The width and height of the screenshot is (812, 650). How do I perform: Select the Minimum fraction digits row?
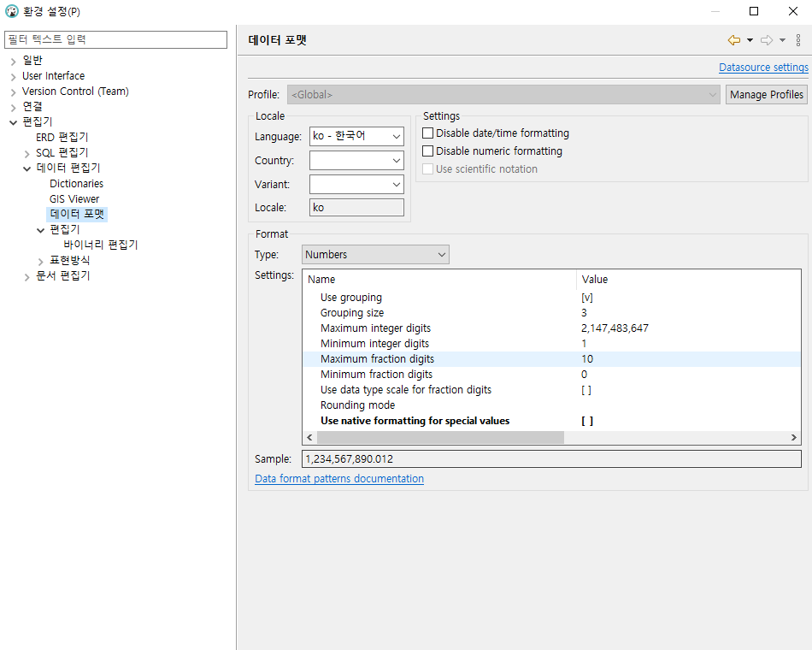(551, 375)
